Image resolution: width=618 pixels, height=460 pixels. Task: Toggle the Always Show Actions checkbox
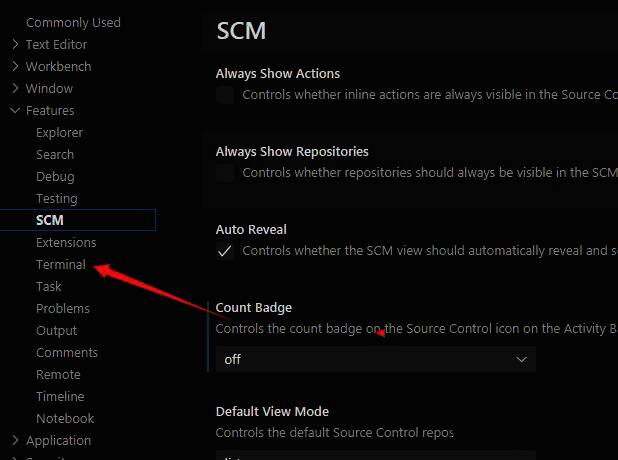click(x=225, y=95)
